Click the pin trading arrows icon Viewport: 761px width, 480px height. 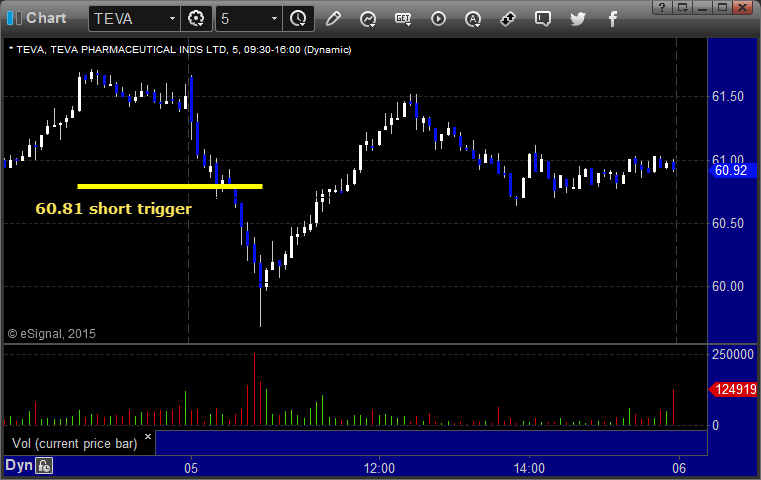click(508, 19)
